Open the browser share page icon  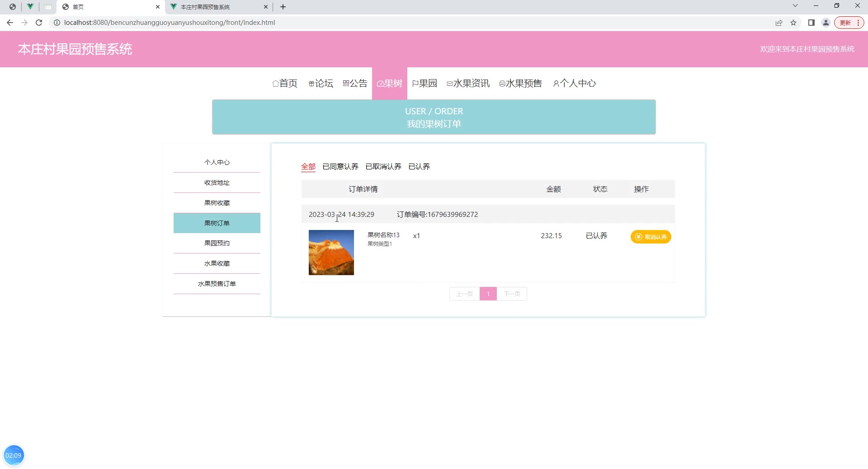tap(779, 23)
